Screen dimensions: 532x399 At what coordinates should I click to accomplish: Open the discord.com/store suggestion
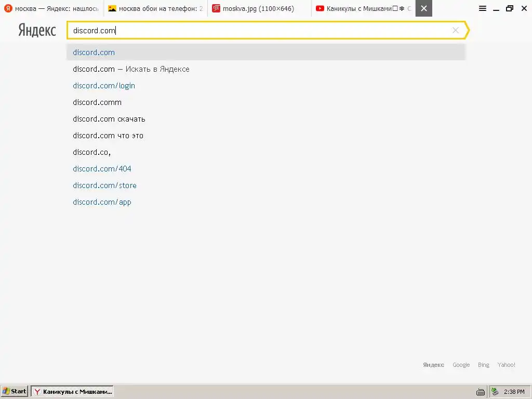point(266,185)
